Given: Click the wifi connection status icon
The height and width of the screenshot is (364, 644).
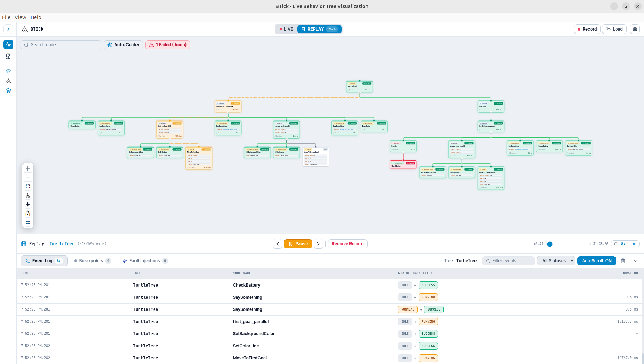Looking at the screenshot, I should point(8,71).
